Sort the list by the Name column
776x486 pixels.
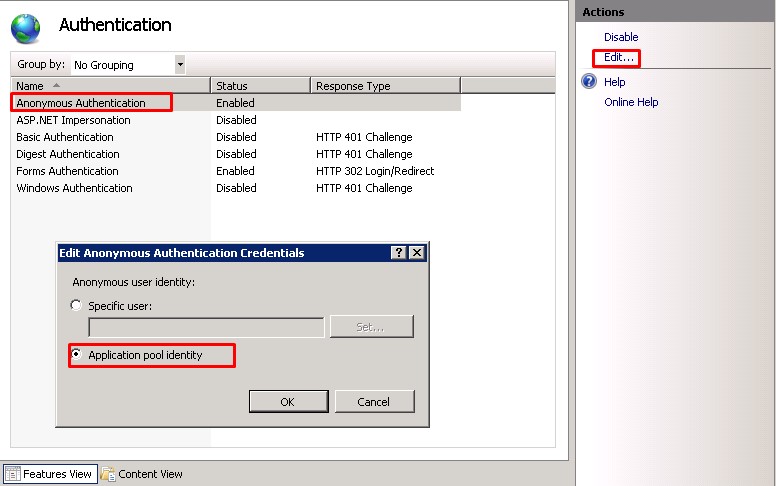[x=110, y=86]
